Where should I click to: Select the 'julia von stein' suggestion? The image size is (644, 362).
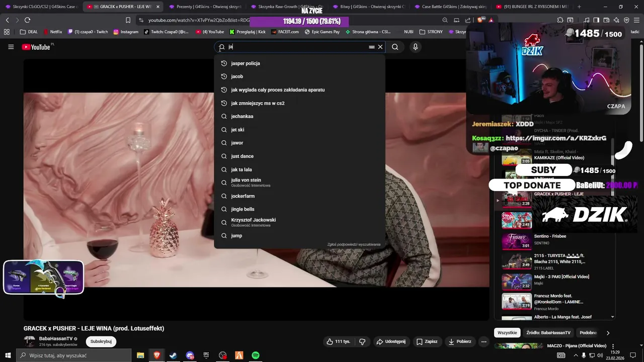[299, 183]
